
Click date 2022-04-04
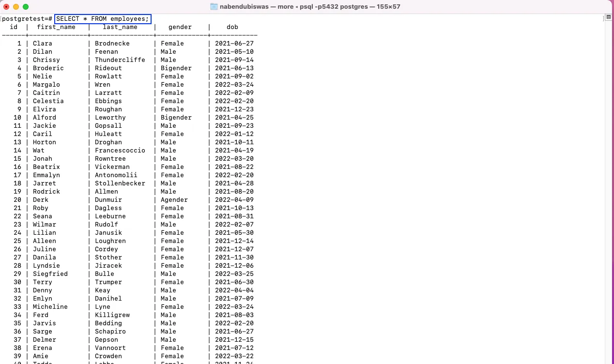[234, 290]
